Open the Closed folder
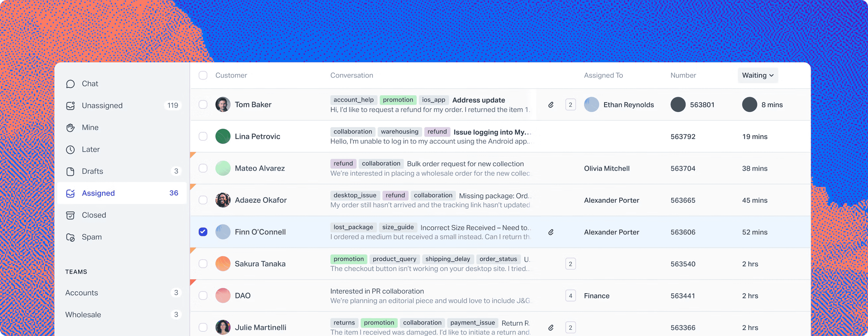Image resolution: width=868 pixels, height=336 pixels. pyautogui.click(x=122, y=215)
